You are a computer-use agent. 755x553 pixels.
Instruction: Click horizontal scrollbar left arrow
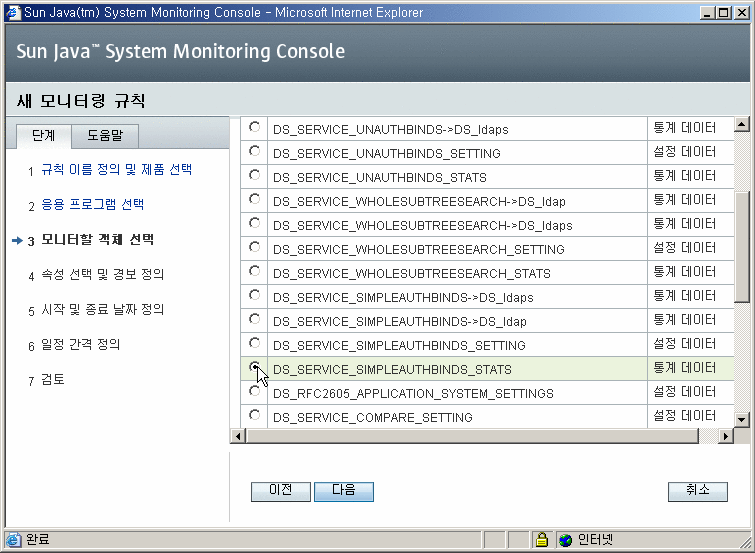(238, 436)
